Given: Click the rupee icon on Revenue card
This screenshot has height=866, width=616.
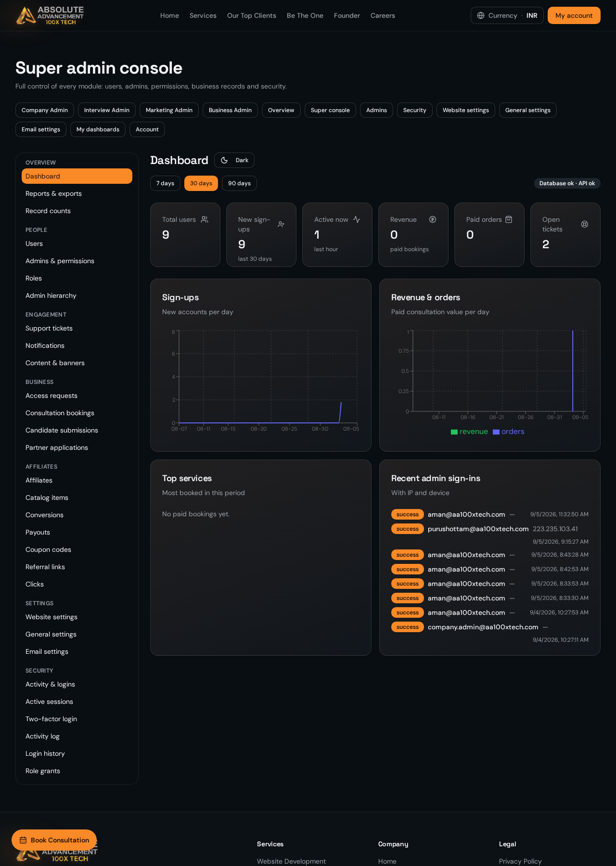Looking at the screenshot, I should click(433, 219).
